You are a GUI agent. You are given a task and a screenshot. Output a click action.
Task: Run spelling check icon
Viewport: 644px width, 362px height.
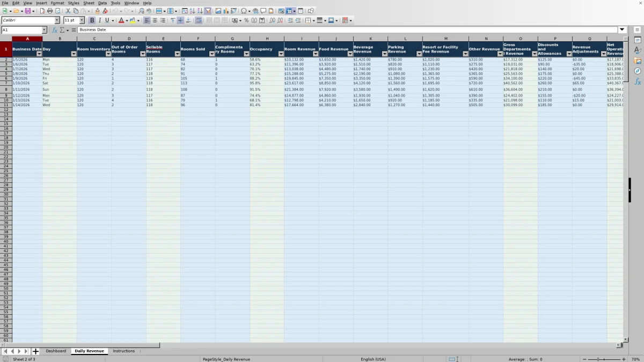pos(149,11)
